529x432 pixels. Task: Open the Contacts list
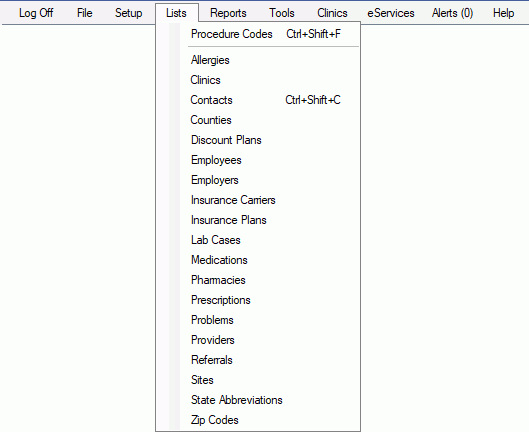coord(258,100)
